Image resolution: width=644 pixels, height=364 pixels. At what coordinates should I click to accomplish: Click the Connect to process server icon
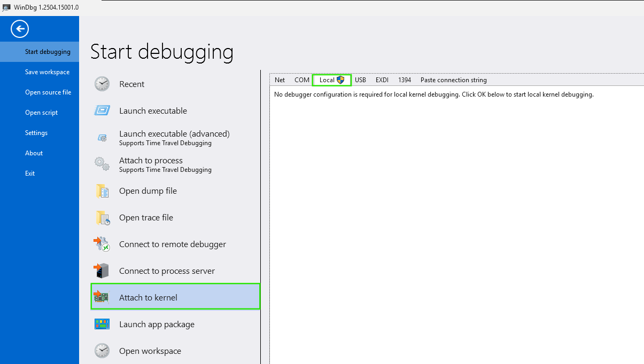coord(102,271)
